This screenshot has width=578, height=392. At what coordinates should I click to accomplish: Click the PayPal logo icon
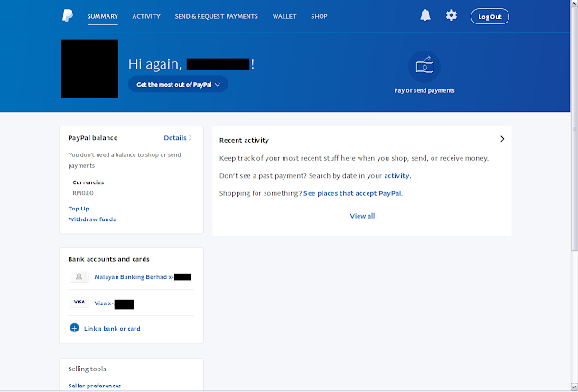click(68, 16)
